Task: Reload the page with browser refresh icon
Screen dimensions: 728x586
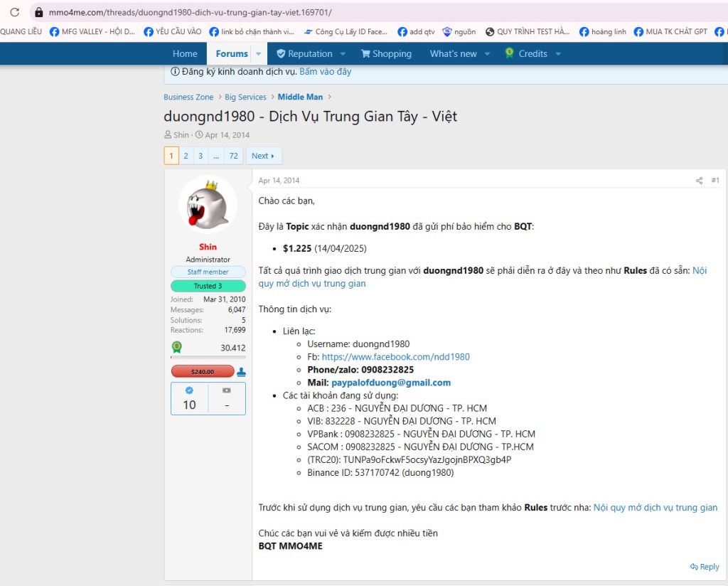Action: pos(14,12)
